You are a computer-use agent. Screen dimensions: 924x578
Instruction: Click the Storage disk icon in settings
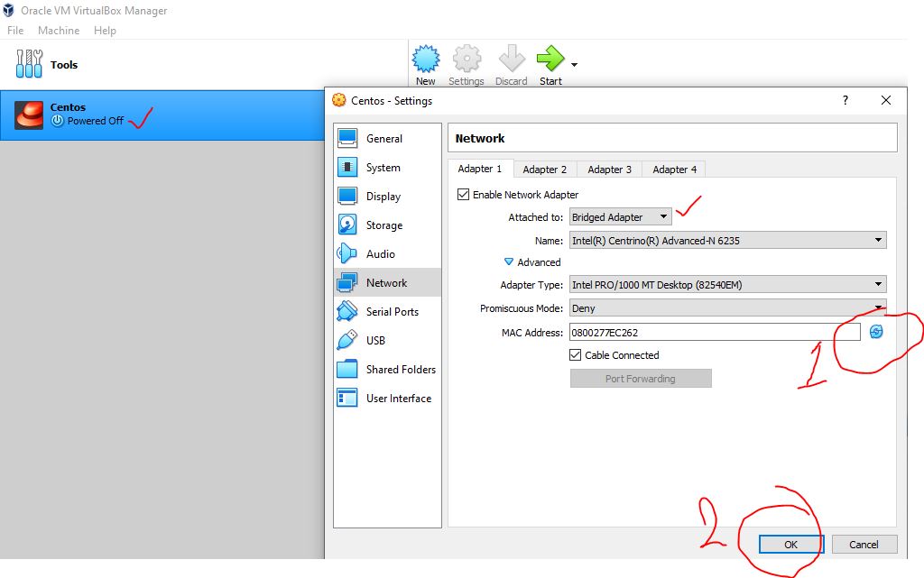tap(347, 225)
